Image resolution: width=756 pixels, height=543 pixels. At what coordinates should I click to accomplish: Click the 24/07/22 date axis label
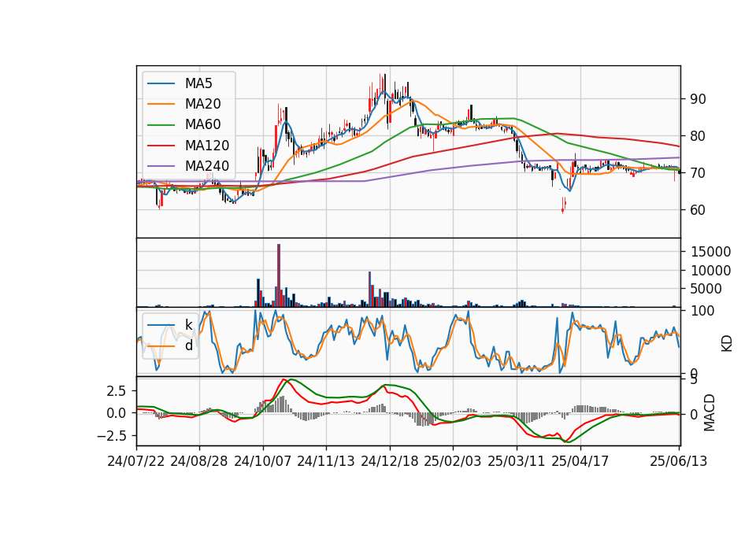[136, 461]
